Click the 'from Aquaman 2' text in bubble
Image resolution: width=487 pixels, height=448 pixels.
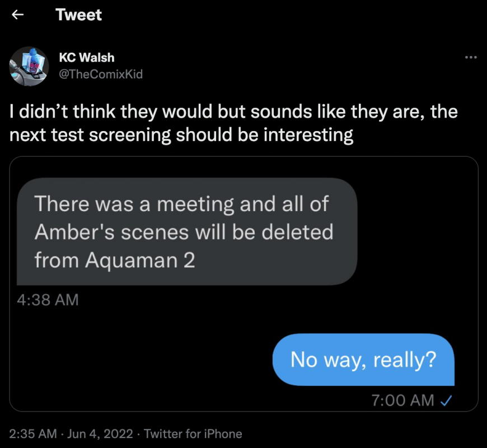[115, 260]
